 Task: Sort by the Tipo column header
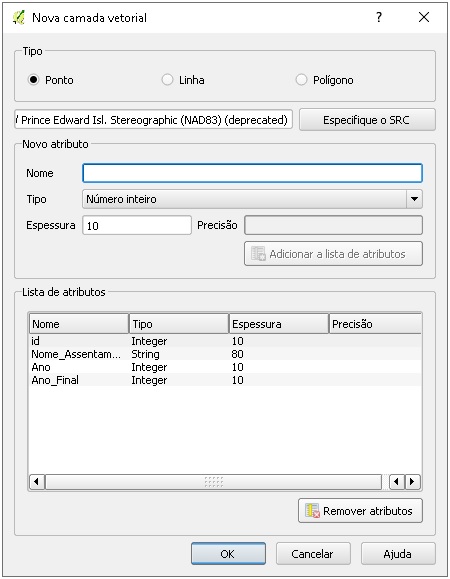pos(179,324)
